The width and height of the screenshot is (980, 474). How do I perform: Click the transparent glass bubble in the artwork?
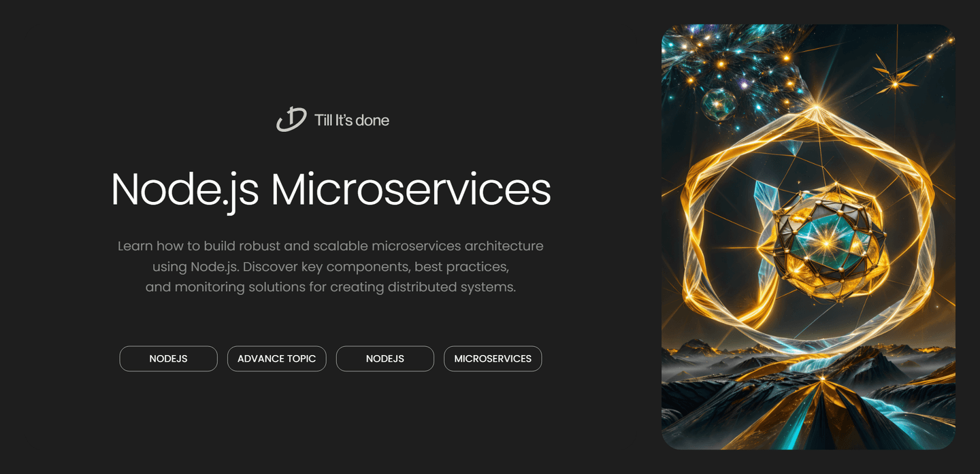(x=718, y=103)
